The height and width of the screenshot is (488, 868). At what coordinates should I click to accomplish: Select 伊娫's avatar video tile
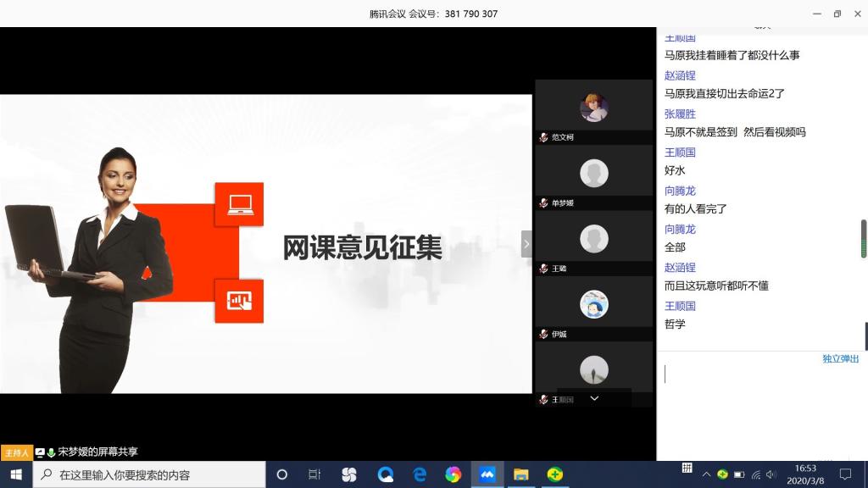(593, 303)
